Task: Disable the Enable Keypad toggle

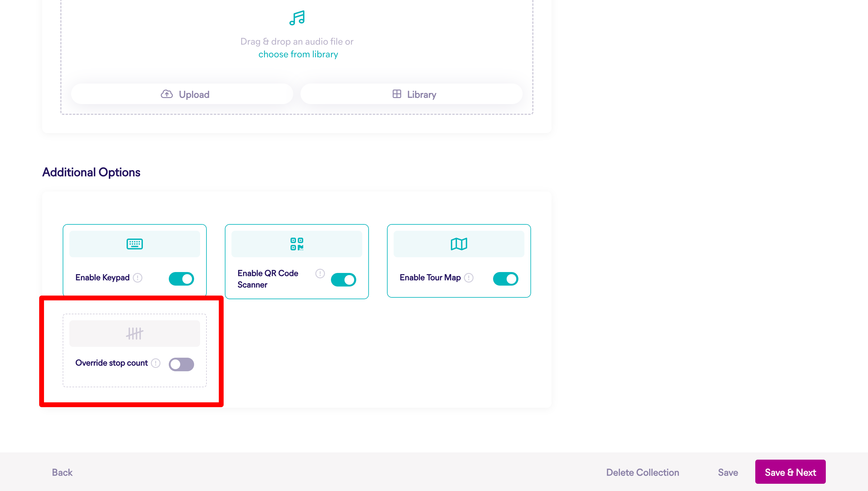Action: point(181,279)
